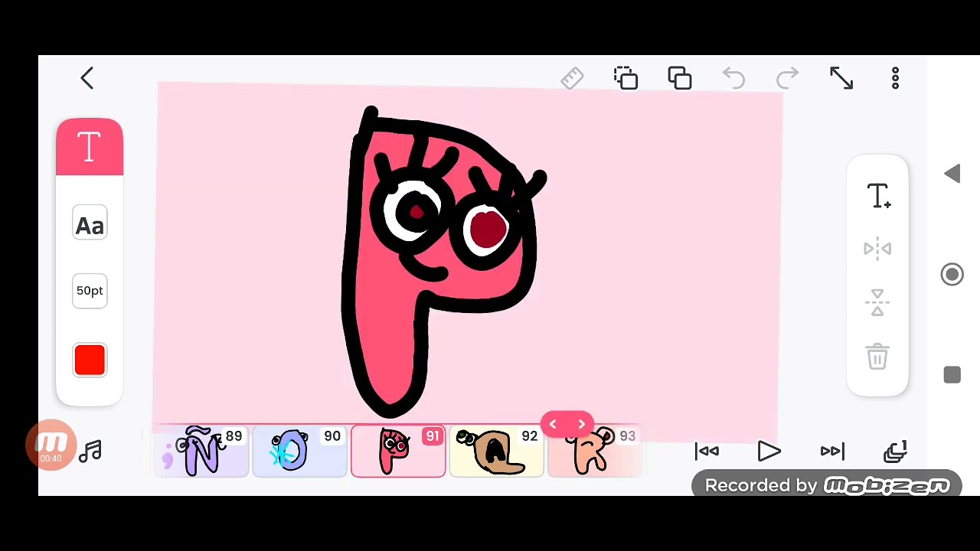This screenshot has width=980, height=551.
Task: Jump to the first frame
Action: (706, 452)
